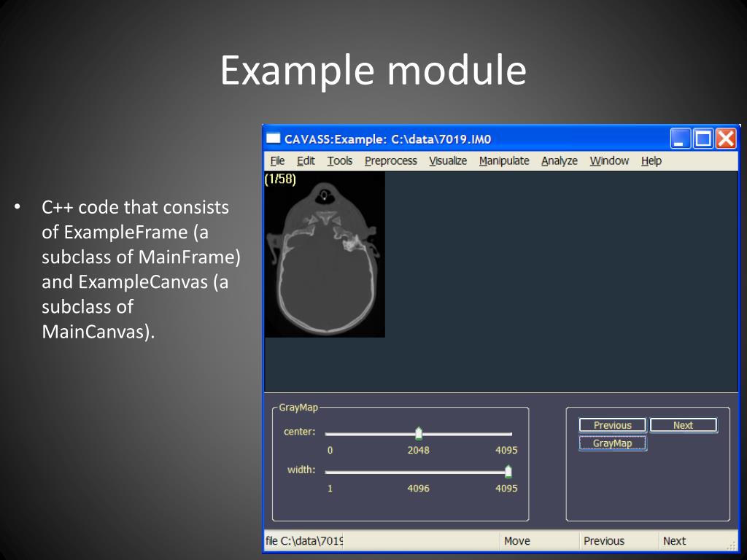Open the Manipulate menu
This screenshot has height=560, width=747.
click(x=504, y=161)
